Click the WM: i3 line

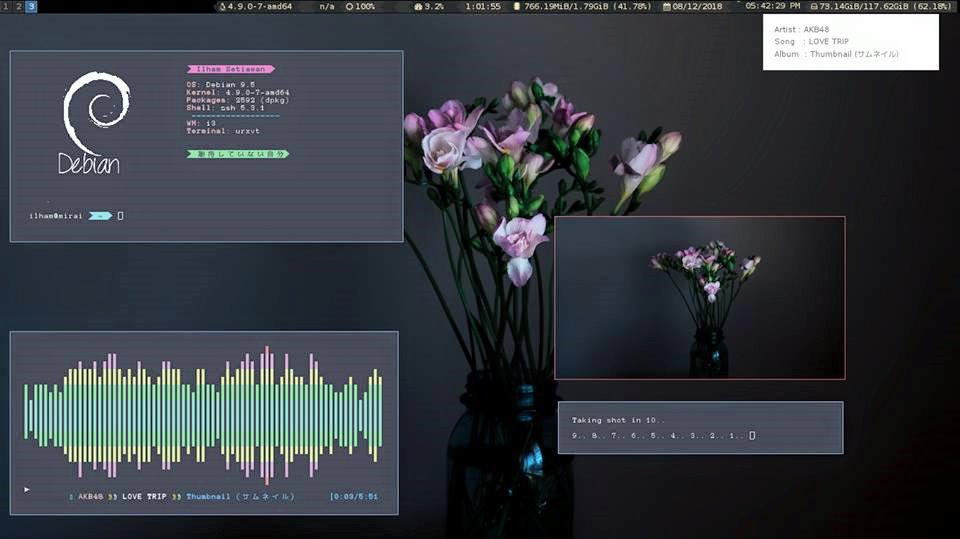201,123
